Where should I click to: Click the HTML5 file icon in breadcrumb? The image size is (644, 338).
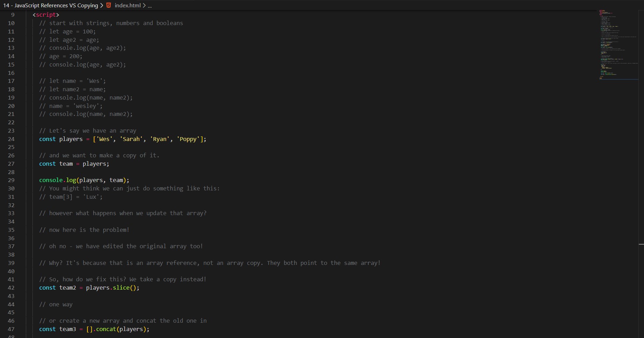(109, 5)
